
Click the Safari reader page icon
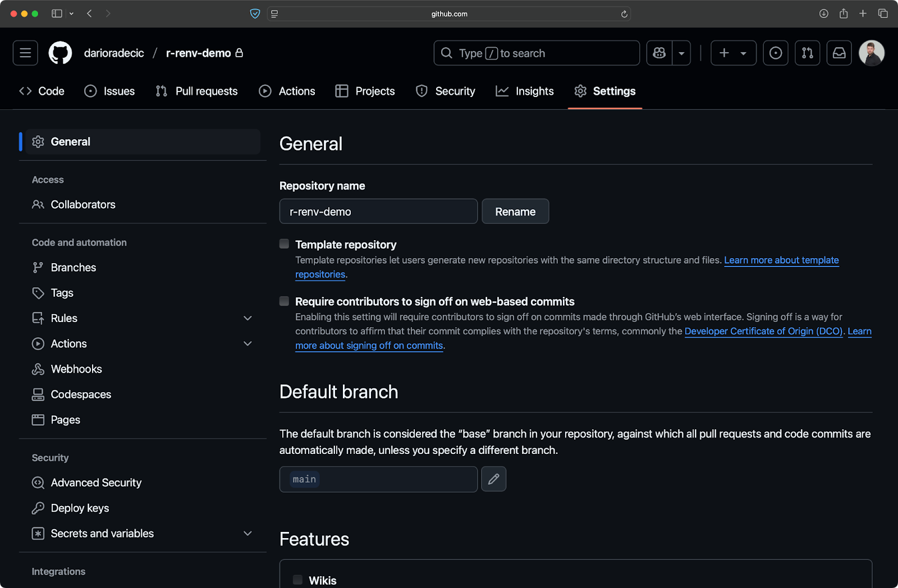click(x=274, y=14)
